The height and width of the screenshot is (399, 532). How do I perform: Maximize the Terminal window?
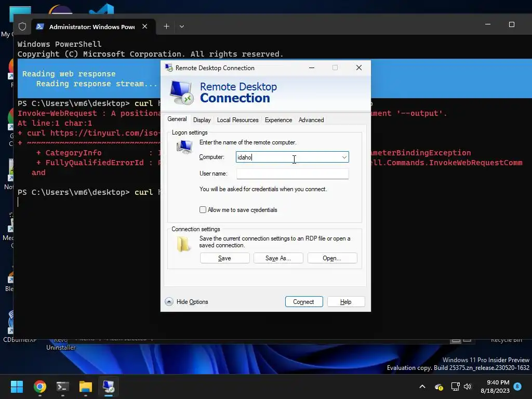[512, 24]
